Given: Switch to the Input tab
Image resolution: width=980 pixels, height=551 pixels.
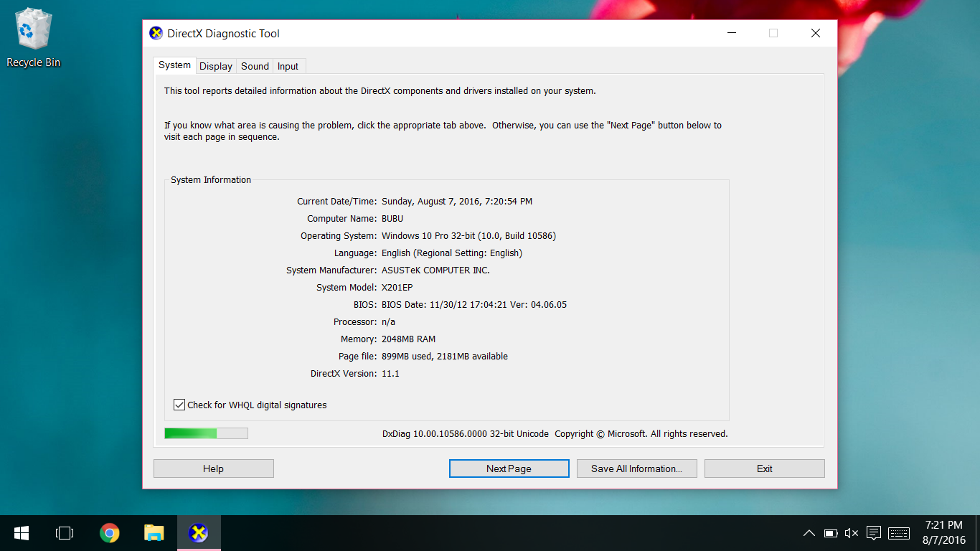Looking at the screenshot, I should tap(288, 66).
